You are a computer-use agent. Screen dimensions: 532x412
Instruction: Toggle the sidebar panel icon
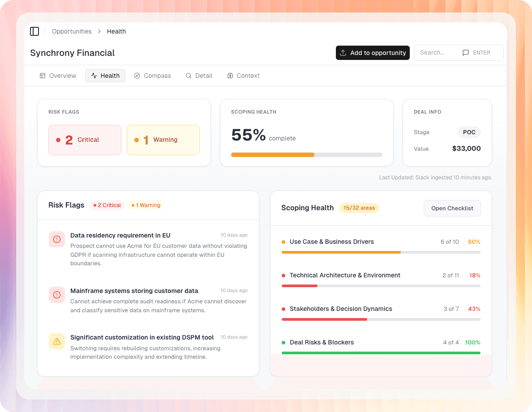34,31
